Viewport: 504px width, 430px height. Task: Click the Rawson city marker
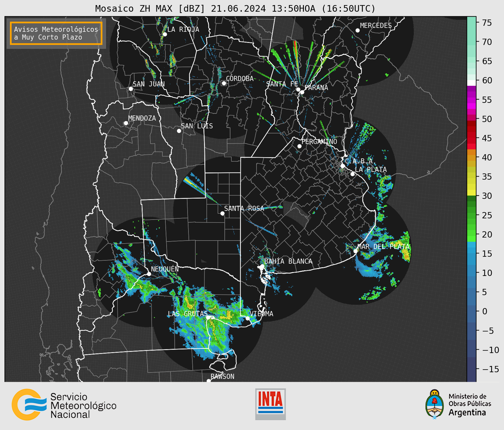pos(209,381)
